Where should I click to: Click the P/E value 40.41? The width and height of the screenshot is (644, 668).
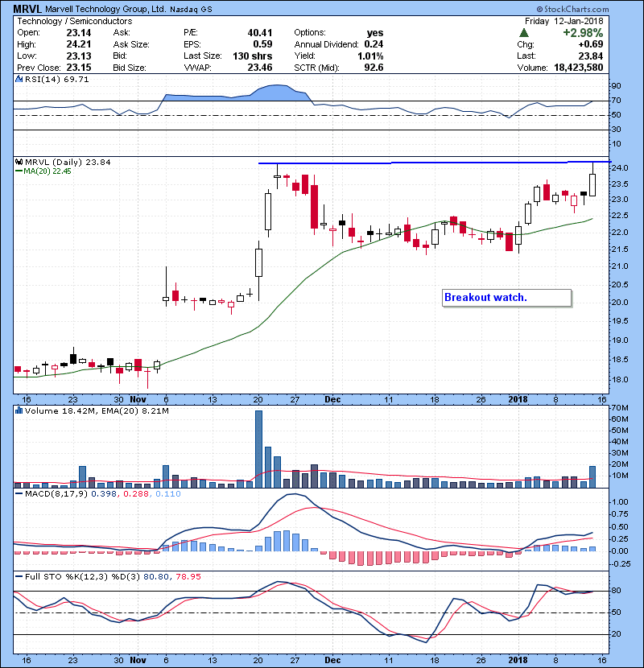[260, 33]
